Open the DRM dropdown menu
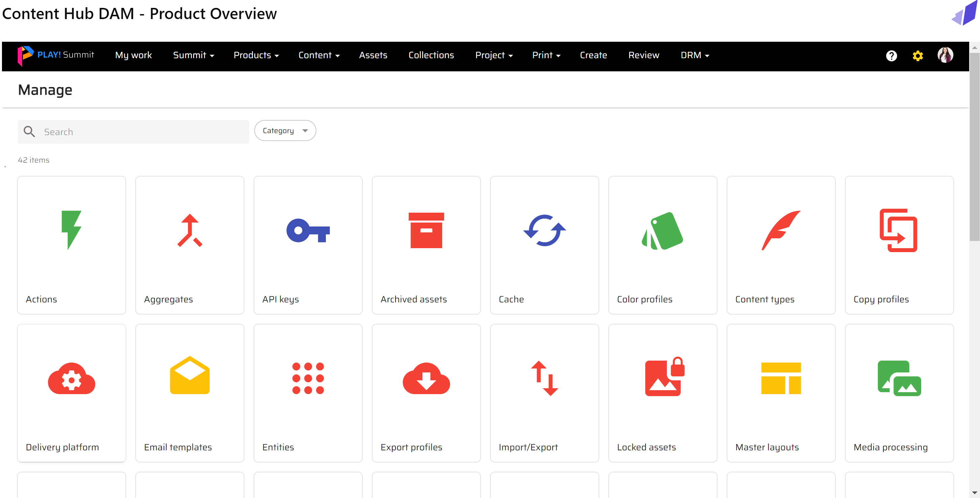The image size is (980, 498). [695, 55]
